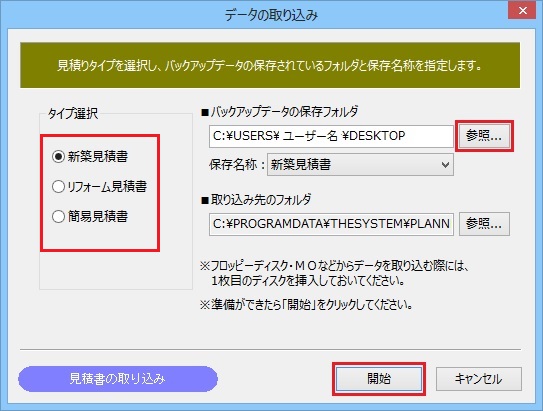Select the リフォーム見積書 radio option
Viewport: 543px width, 411px height.
(x=58, y=187)
